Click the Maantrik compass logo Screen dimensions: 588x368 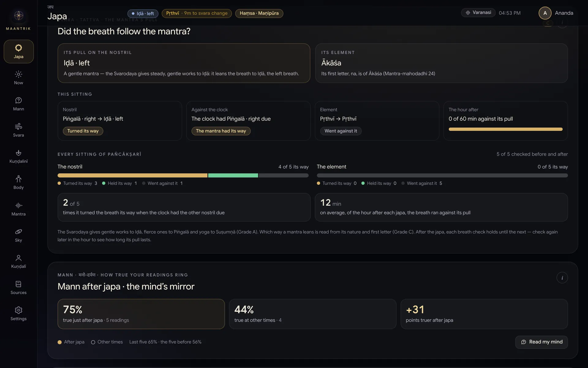(x=19, y=15)
